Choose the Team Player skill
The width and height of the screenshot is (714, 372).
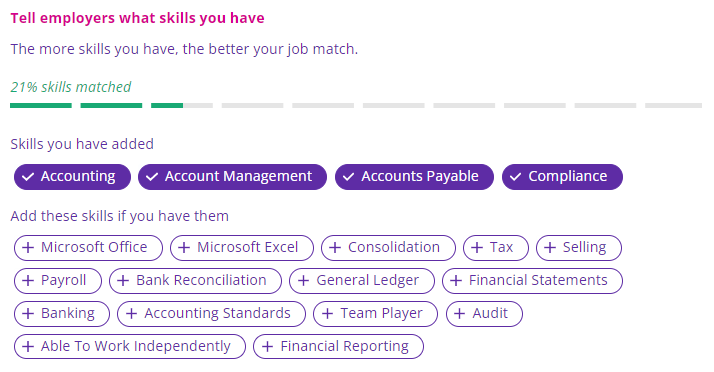tap(376, 314)
